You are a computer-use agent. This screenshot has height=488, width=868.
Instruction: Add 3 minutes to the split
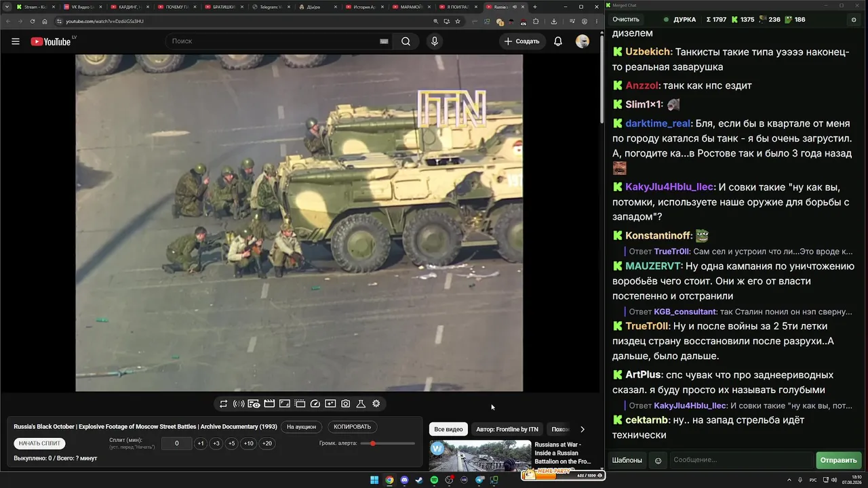(x=216, y=443)
